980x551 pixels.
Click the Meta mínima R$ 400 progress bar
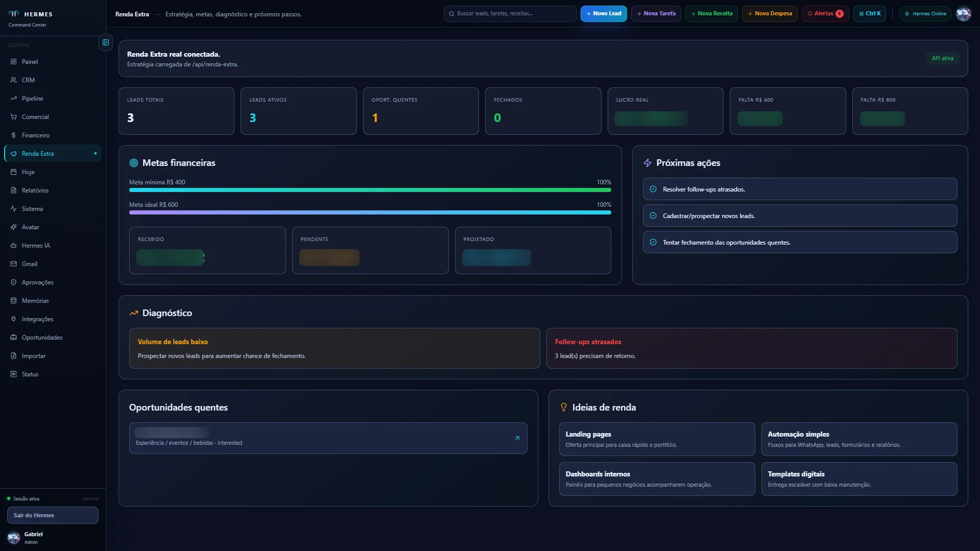370,190
